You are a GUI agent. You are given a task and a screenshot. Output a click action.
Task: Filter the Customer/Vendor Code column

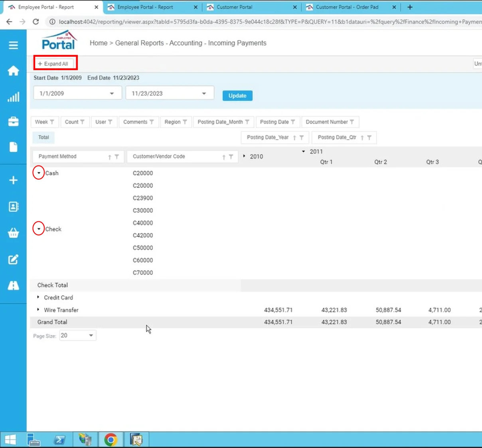pos(231,157)
